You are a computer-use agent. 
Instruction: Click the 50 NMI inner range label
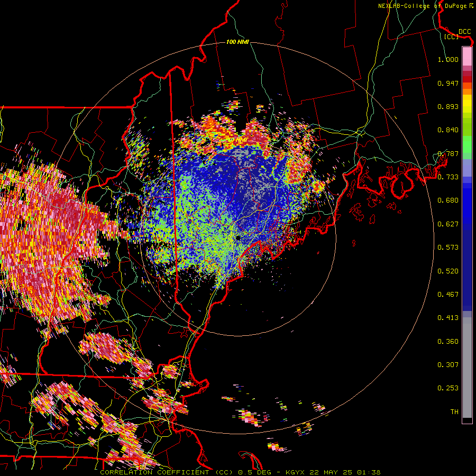237,140
